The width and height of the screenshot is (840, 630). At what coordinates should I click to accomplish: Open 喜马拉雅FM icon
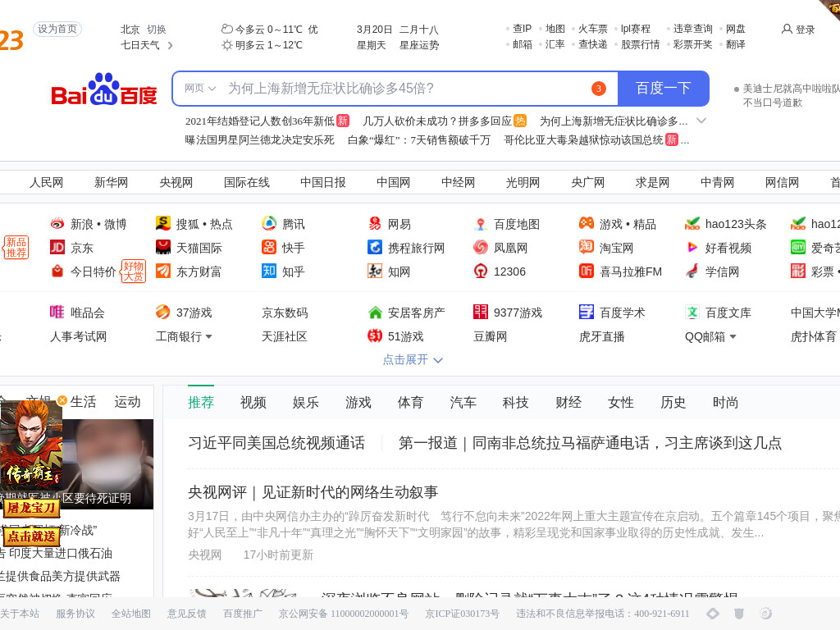[587, 271]
